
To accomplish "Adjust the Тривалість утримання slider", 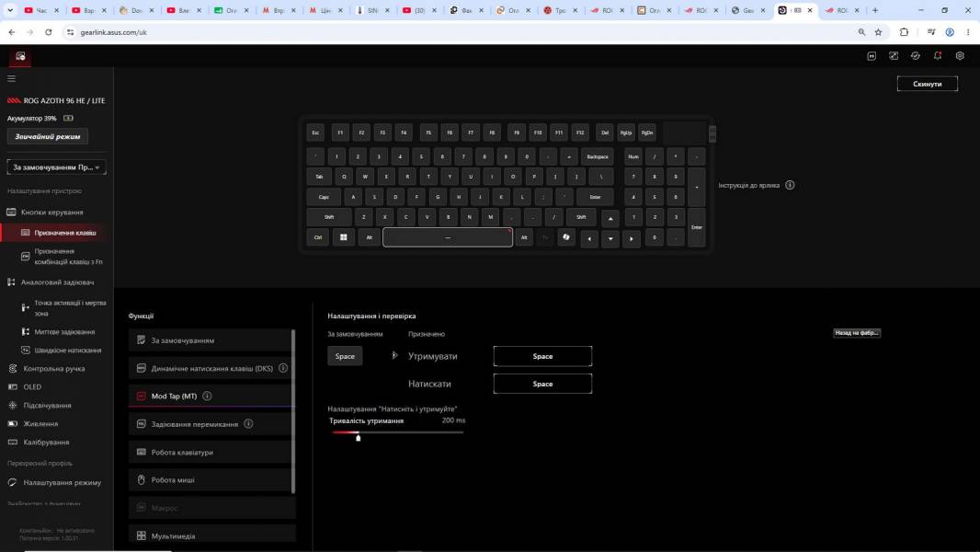I will [x=359, y=437].
